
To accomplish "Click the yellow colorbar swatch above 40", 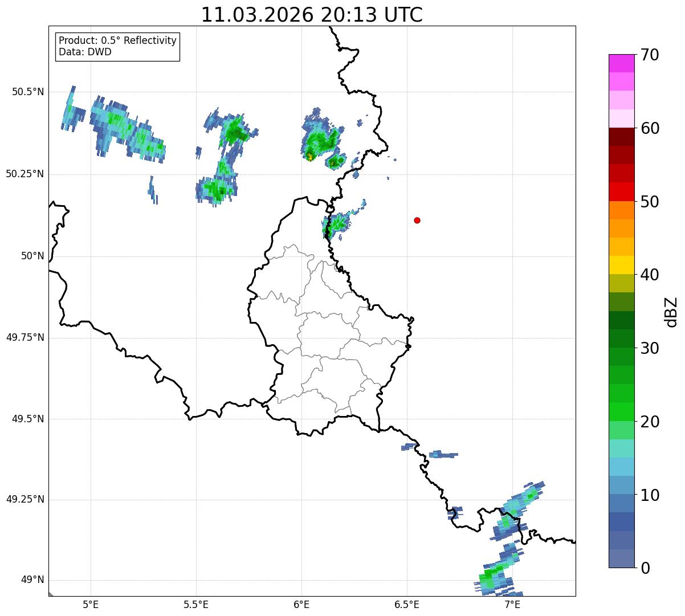I will (621, 265).
